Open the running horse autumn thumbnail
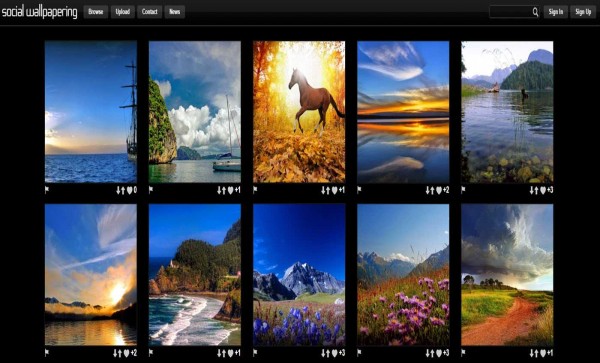This screenshot has height=363, width=600. click(x=299, y=112)
